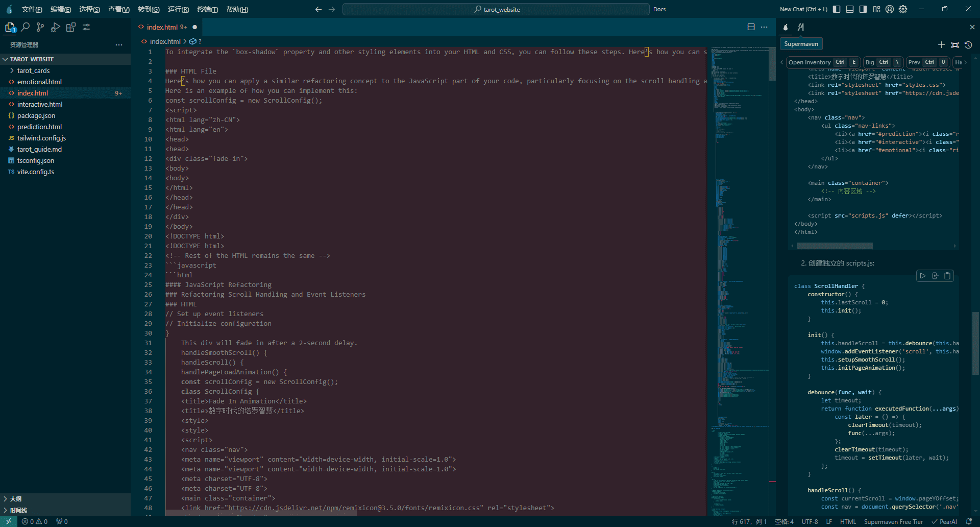
Task: Click the chat code block horizontal scrollbar
Action: [x=835, y=246]
